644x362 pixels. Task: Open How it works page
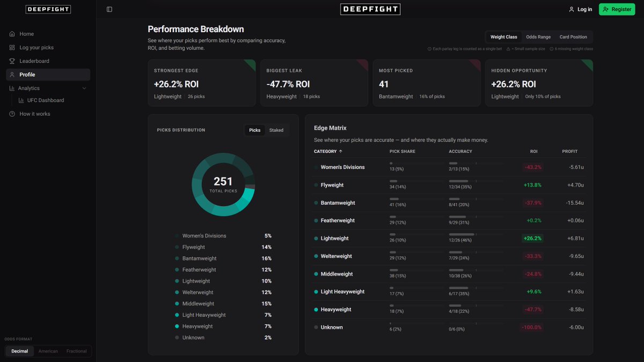[x=48, y=114]
